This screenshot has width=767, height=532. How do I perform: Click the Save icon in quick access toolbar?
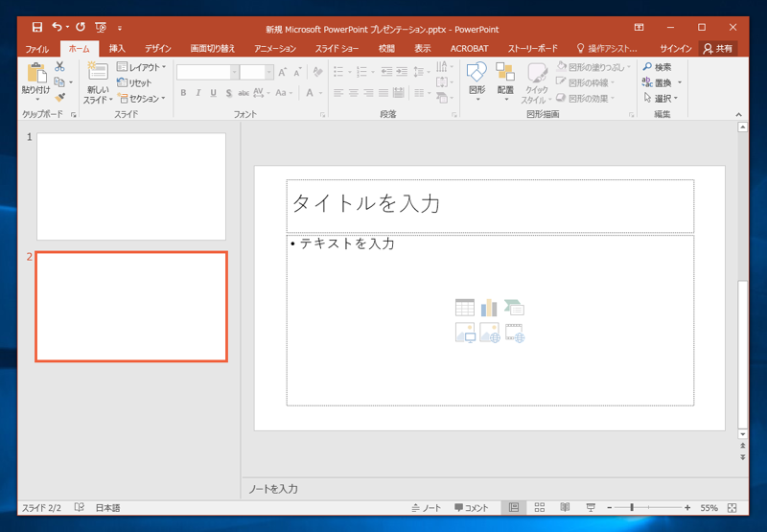pos(36,28)
